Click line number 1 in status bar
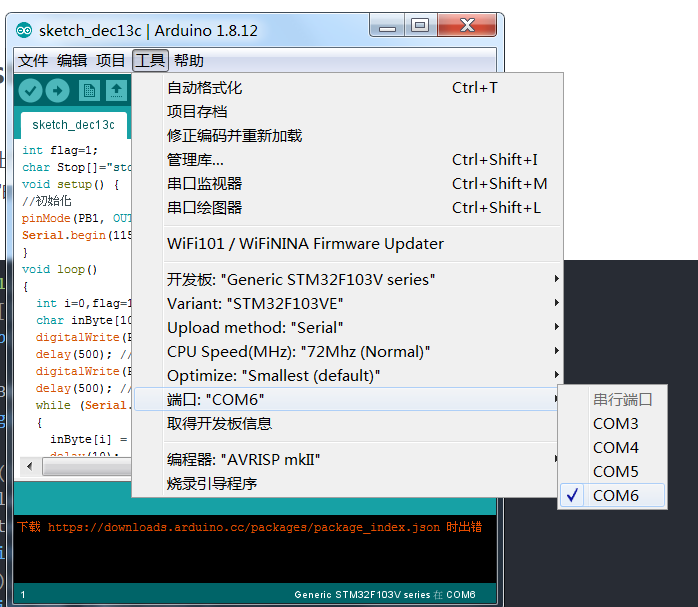The image size is (698, 607). tap(23, 595)
